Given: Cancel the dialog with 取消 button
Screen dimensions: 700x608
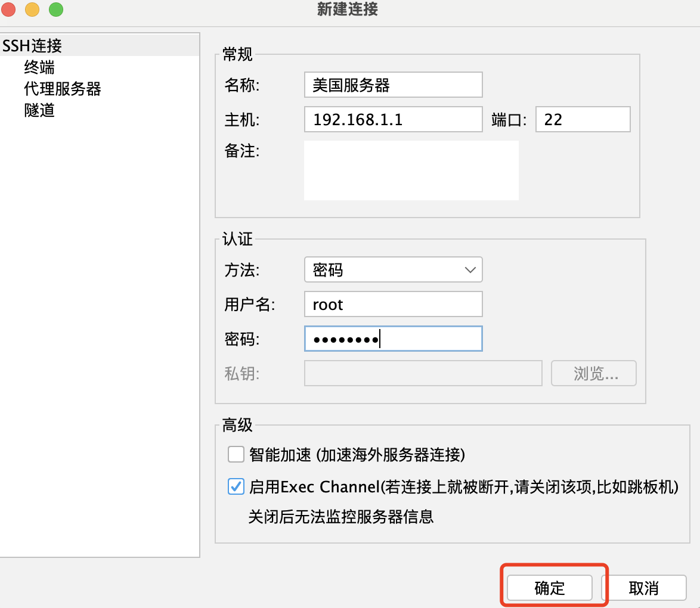Looking at the screenshot, I should point(643,588).
